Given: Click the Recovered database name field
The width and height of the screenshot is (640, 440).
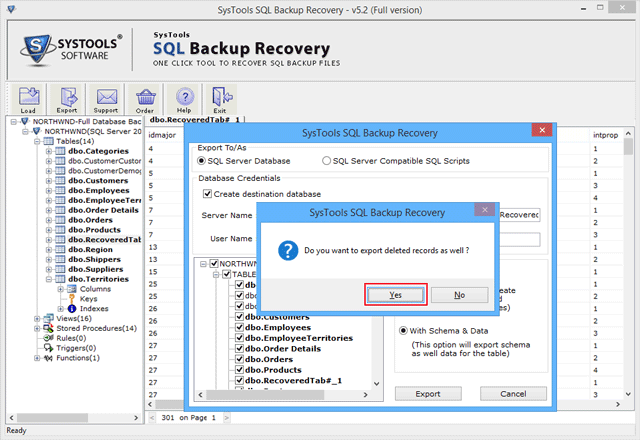Looking at the screenshot, I should (519, 215).
